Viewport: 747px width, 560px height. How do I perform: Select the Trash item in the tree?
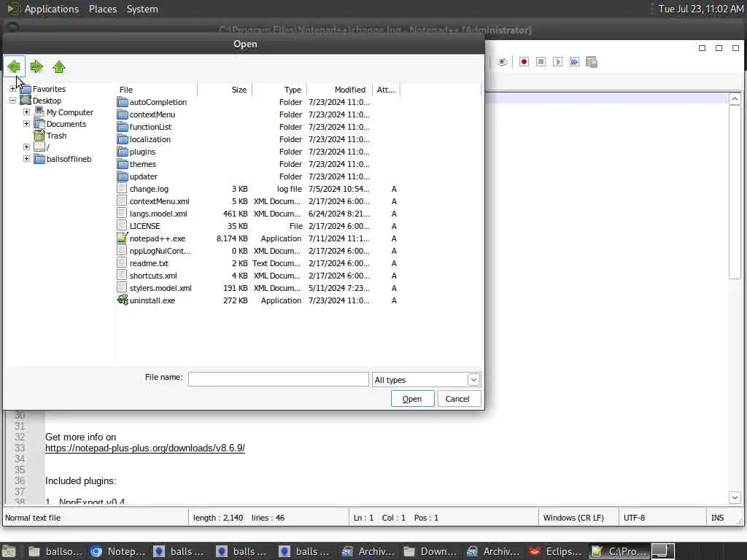pyautogui.click(x=56, y=136)
